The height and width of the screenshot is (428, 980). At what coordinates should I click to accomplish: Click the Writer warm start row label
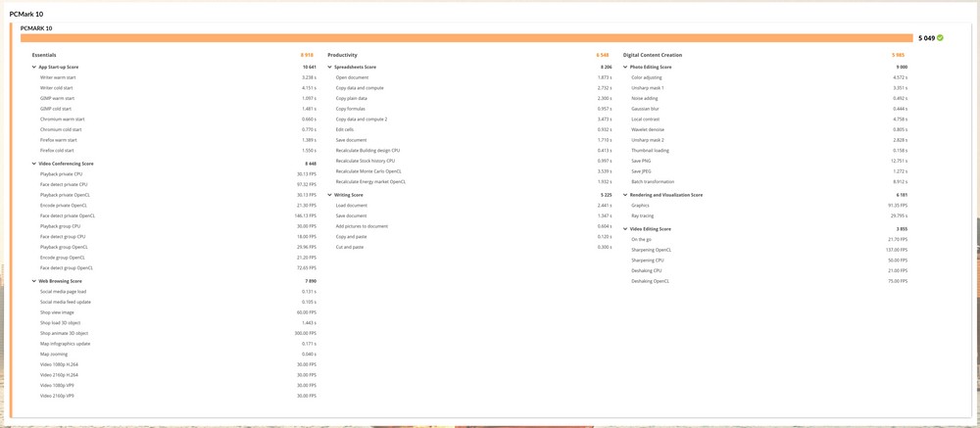pos(58,77)
